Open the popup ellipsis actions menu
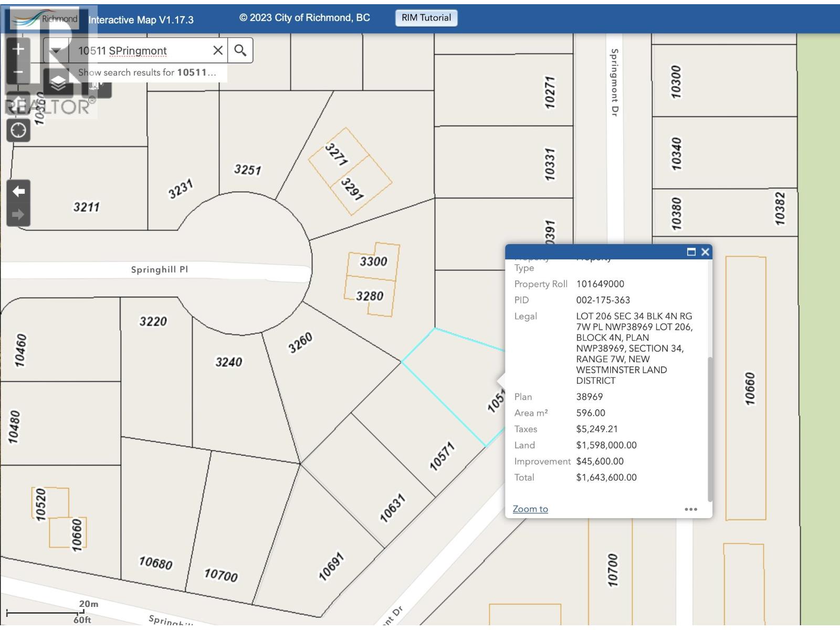Image resolution: width=840 pixels, height=630 pixels. [x=691, y=509]
